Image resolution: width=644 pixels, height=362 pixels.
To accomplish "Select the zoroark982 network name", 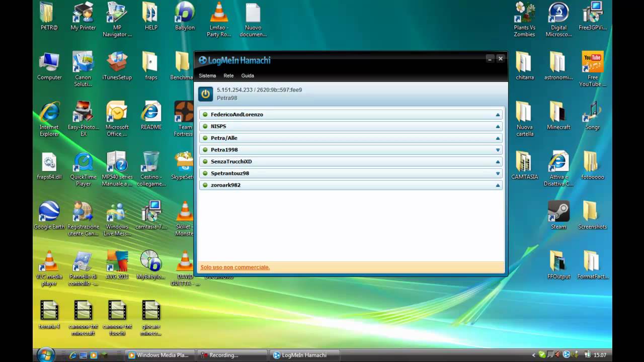I will pyautogui.click(x=225, y=186).
